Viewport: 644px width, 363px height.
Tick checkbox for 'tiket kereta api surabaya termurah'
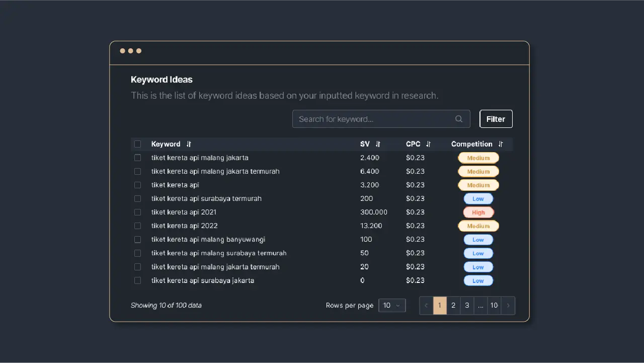tap(137, 198)
